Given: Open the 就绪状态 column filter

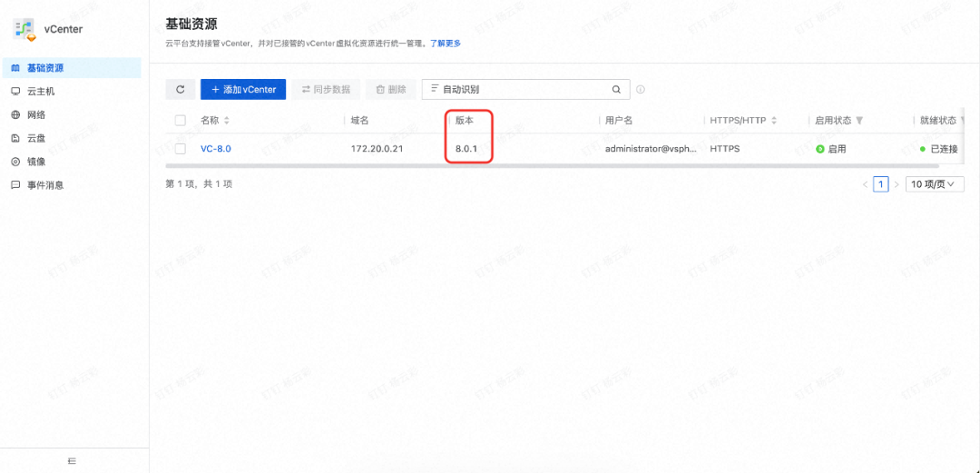Looking at the screenshot, I should pos(963,120).
